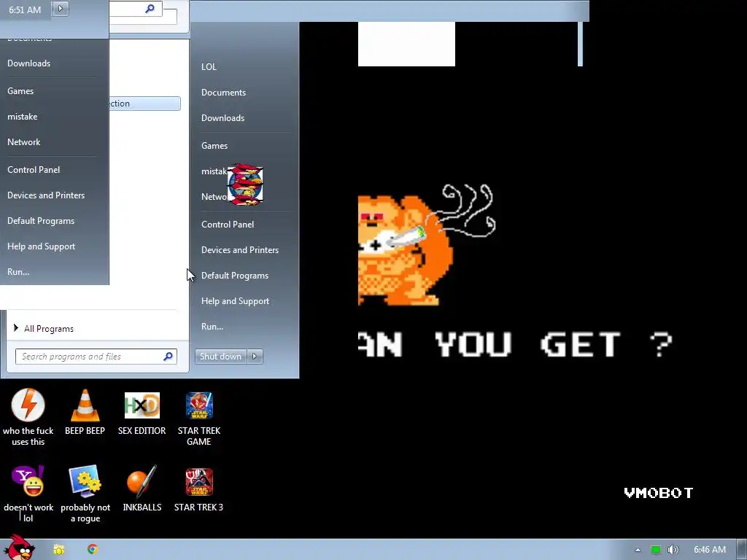Show hidden tray icons arrow

click(x=638, y=550)
